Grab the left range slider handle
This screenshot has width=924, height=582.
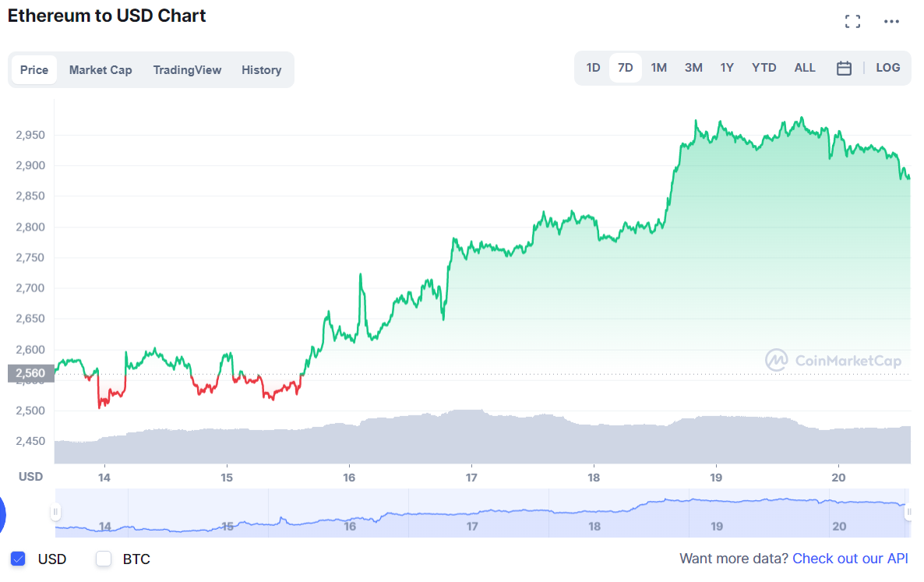(x=55, y=513)
